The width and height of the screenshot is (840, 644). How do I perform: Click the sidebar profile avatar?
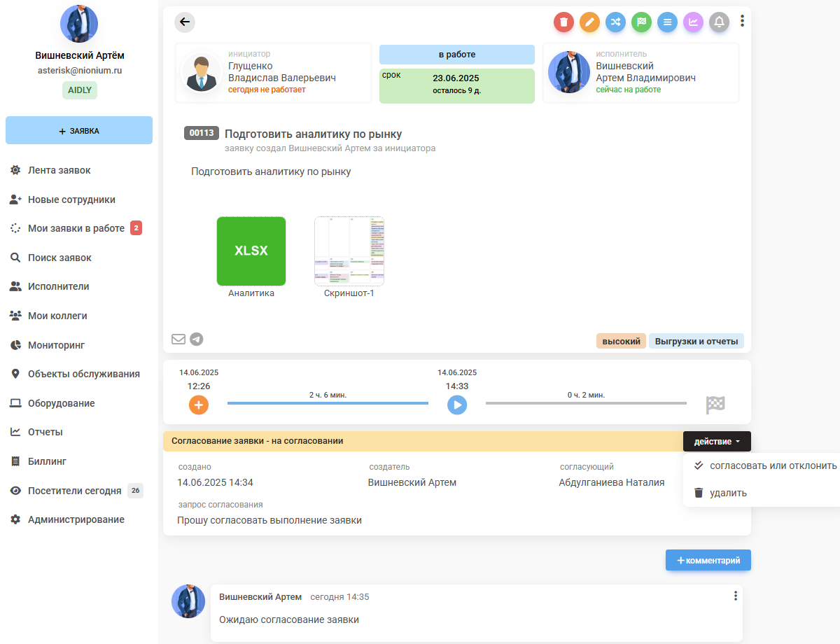coord(79,24)
